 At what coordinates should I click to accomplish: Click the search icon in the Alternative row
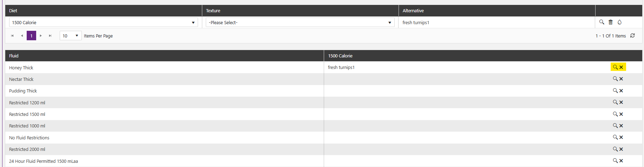pos(602,22)
